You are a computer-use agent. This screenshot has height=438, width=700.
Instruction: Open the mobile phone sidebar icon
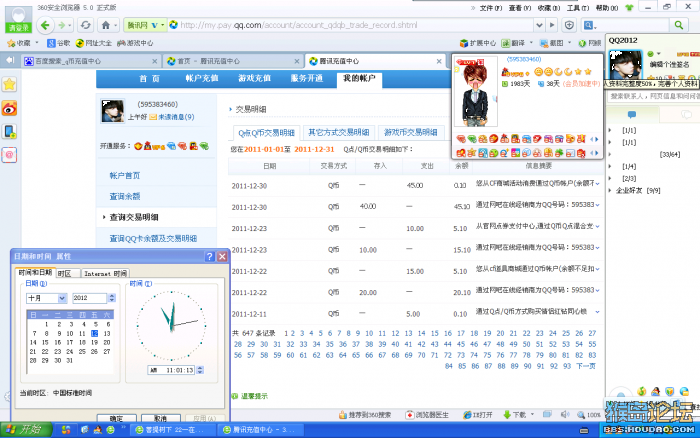point(9,131)
